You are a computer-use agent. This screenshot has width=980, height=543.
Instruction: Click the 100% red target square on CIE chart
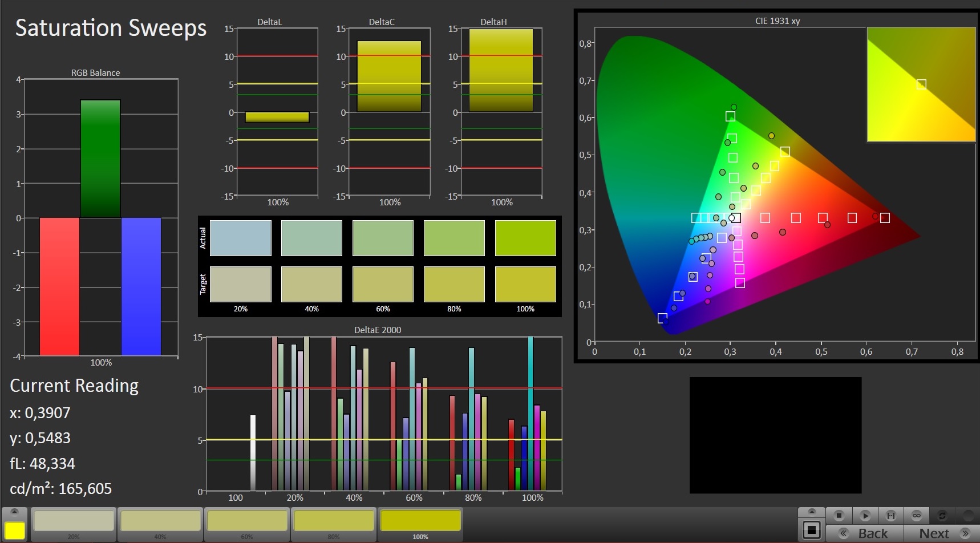[885, 218]
